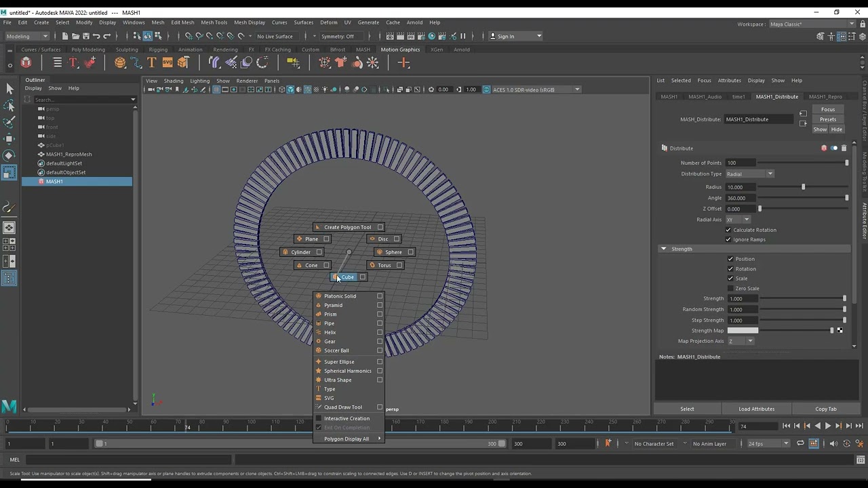Click Copy Tab button
The width and height of the screenshot is (868, 488).
(x=826, y=409)
